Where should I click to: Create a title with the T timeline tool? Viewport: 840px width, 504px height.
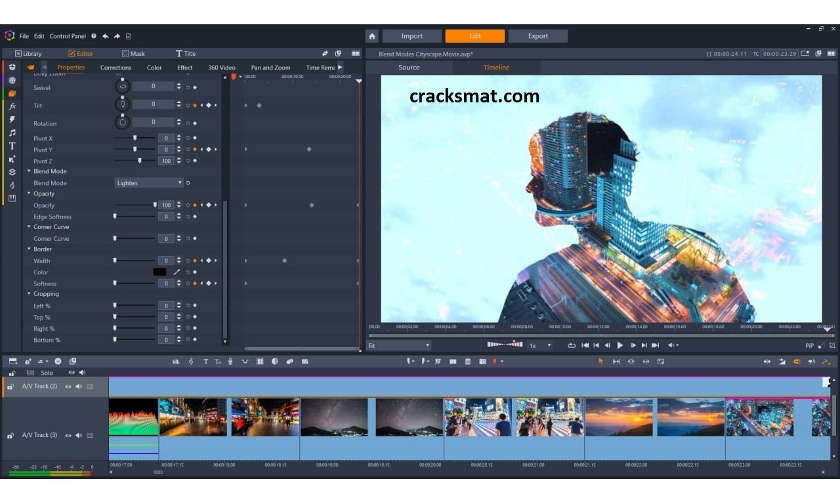click(x=205, y=361)
